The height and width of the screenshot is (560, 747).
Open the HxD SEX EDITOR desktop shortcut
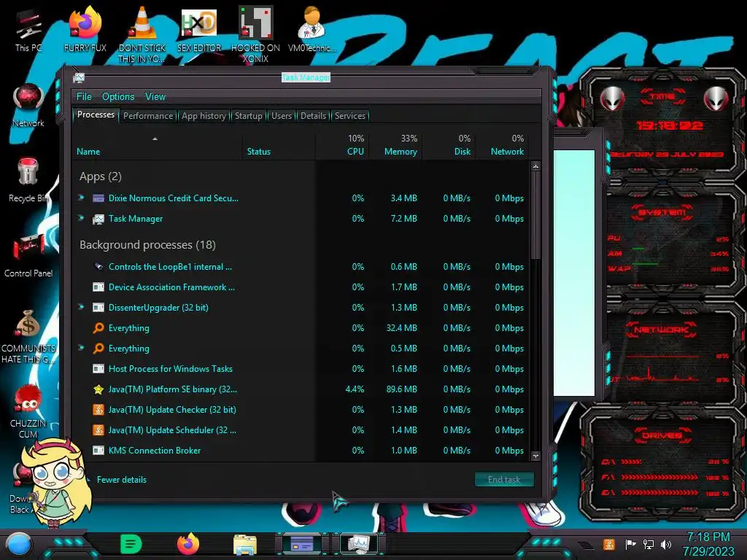[199, 29]
